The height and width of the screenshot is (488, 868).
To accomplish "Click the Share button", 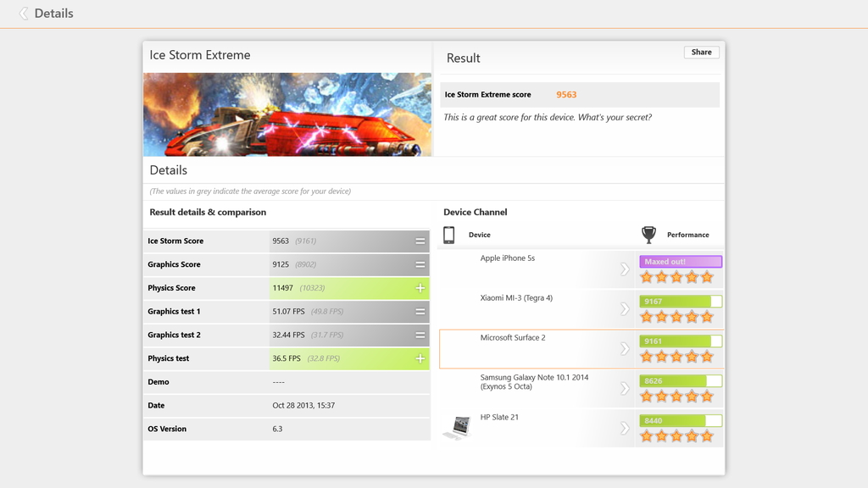I will click(x=701, y=53).
